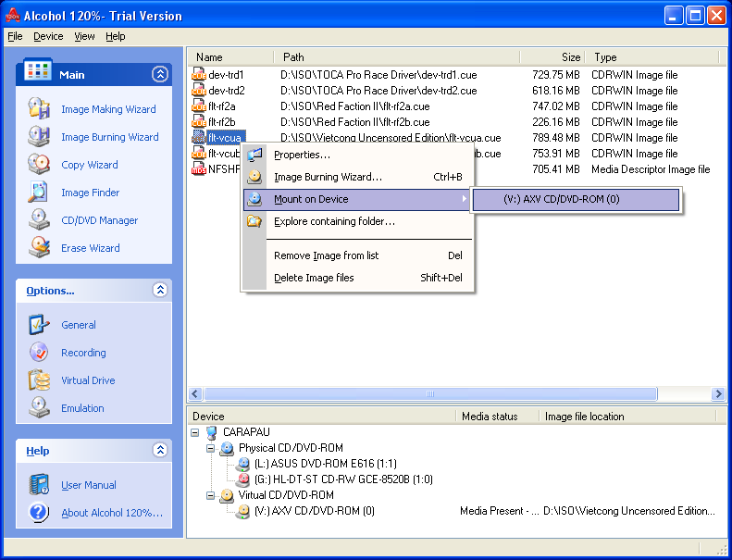The height and width of the screenshot is (560, 732).
Task: Click Image Making Wizard link
Action: [x=109, y=109]
